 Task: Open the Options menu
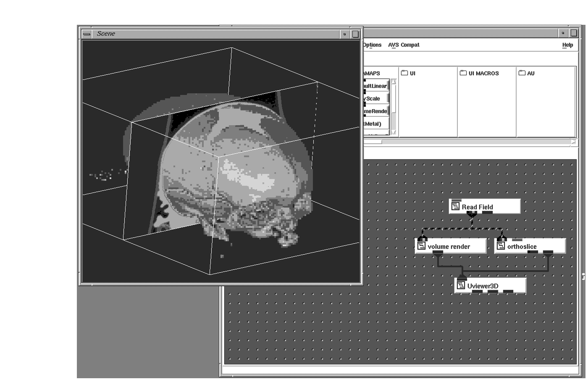click(x=372, y=45)
